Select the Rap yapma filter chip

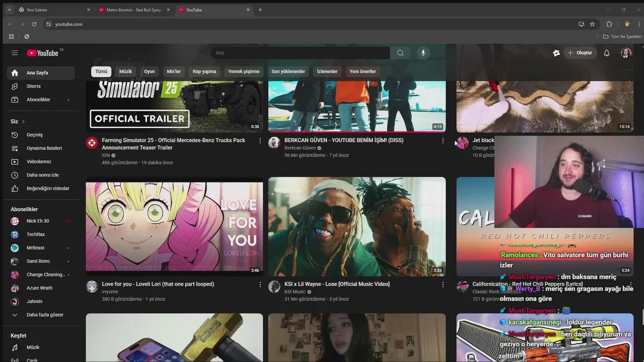pyautogui.click(x=204, y=71)
